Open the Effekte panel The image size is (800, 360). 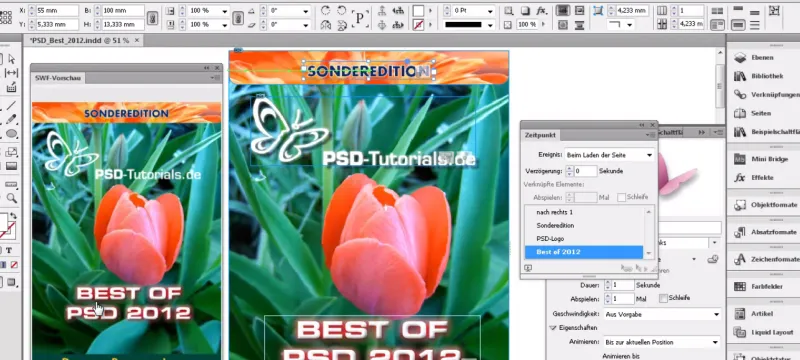click(x=754, y=177)
